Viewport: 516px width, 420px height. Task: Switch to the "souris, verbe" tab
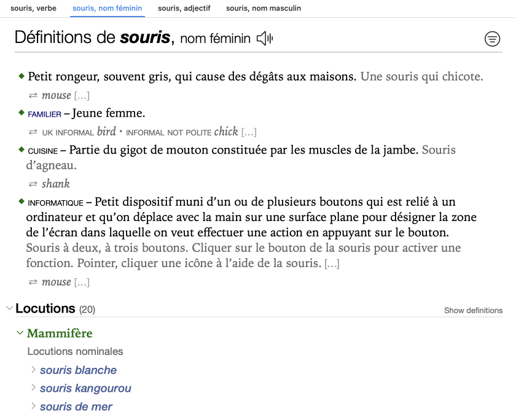click(x=33, y=9)
